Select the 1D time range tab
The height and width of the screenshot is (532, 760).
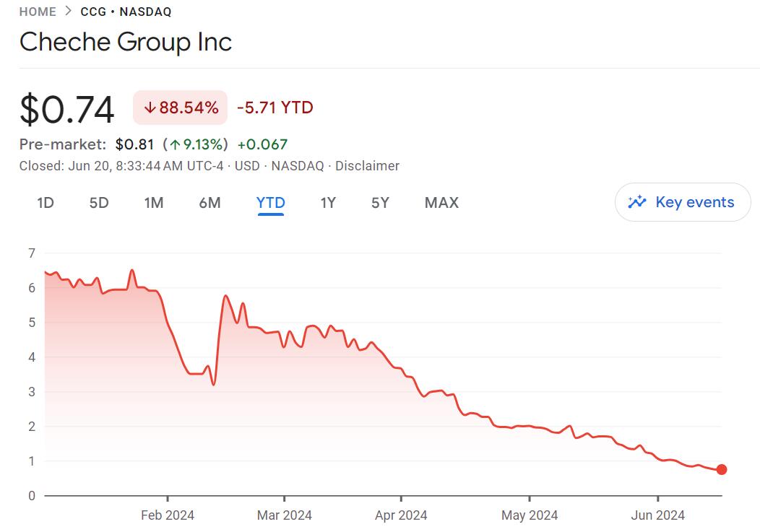46,203
